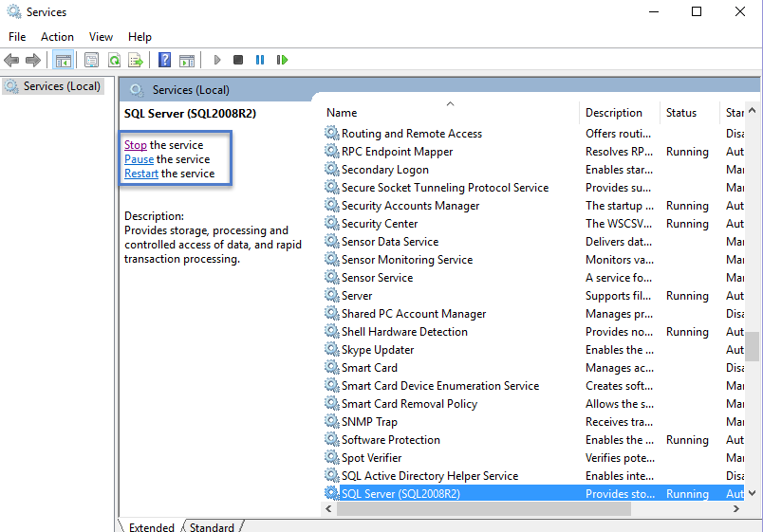Click the 'Verifies pote...' description cell
763x532 pixels.
point(620,458)
